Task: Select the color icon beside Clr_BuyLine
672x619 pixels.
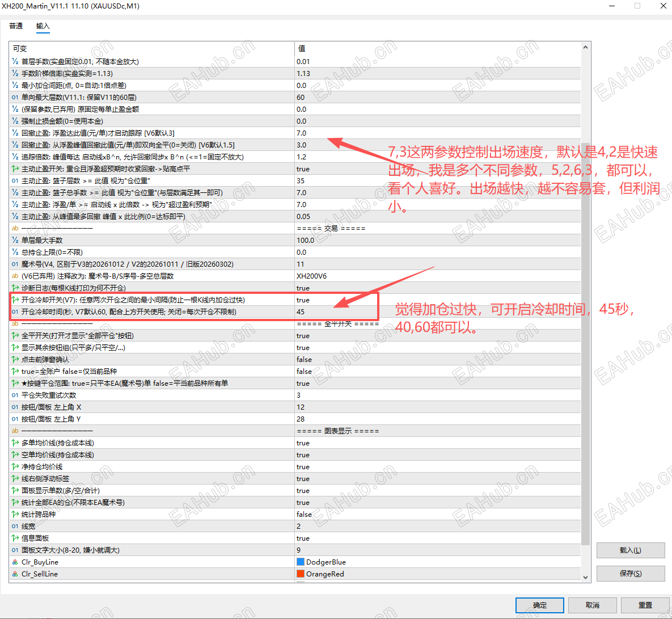Action: click(15, 562)
